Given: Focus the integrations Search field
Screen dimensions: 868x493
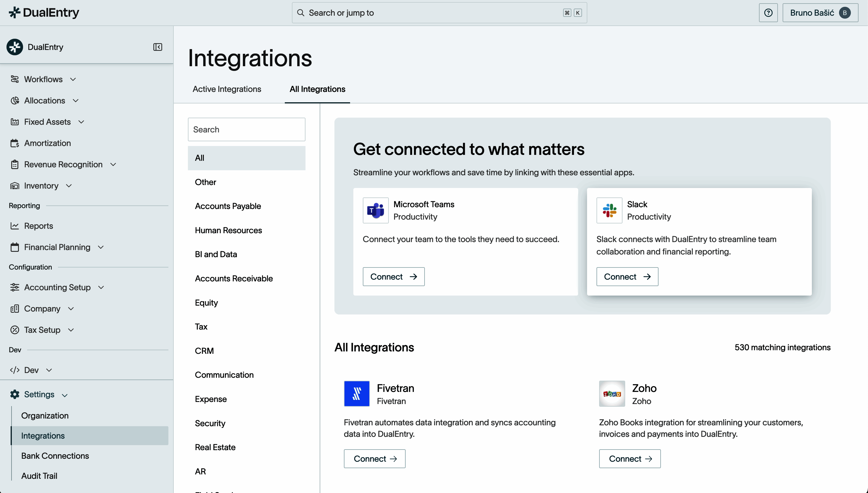Looking at the screenshot, I should [246, 129].
